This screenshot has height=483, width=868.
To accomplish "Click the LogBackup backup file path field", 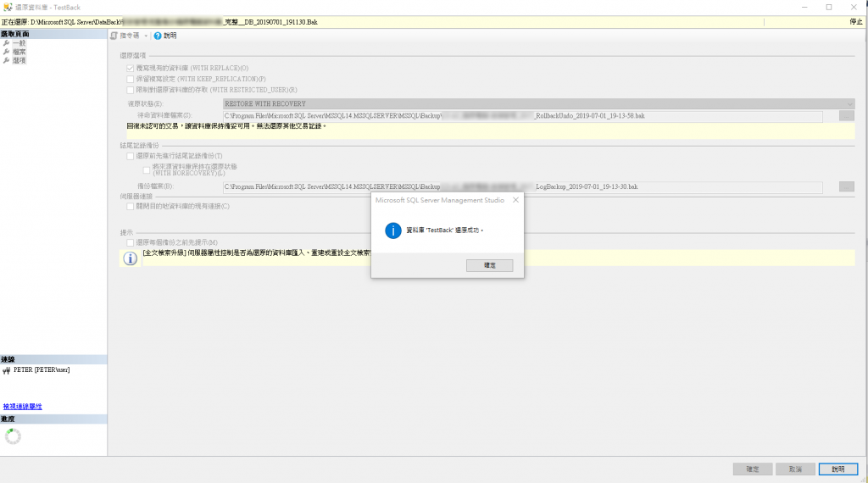I will point(522,187).
